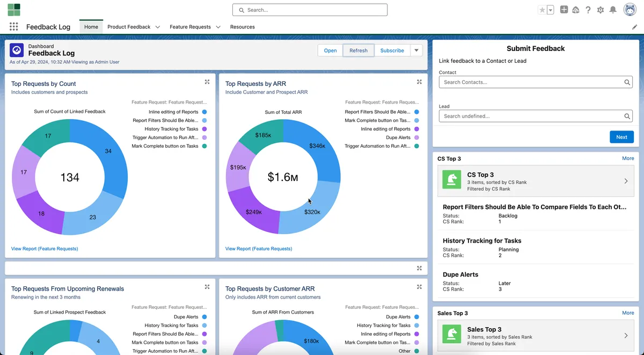Open History Tracking for Tasks record in CS Top 3
This screenshot has height=355, width=644.
click(482, 241)
